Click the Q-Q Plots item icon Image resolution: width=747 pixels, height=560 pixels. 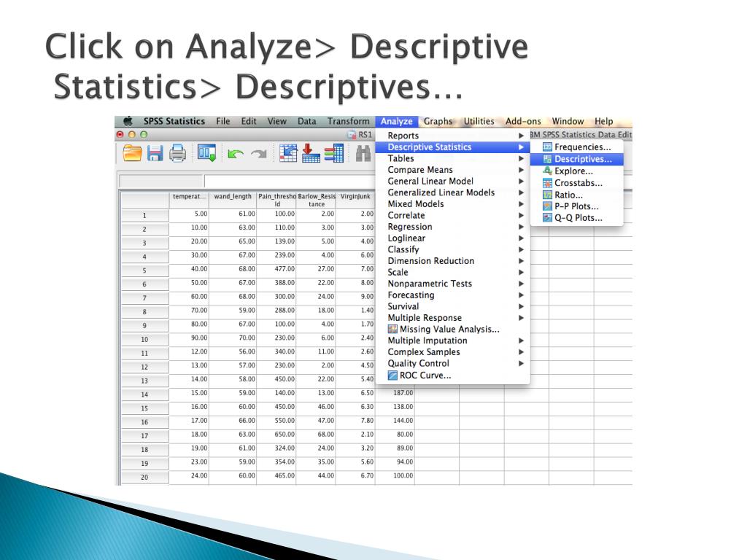[547, 217]
